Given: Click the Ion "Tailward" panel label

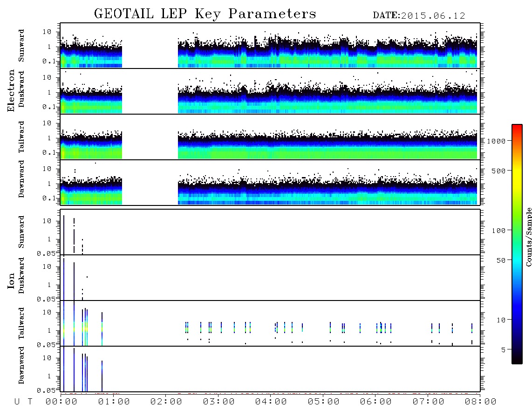Looking at the screenshot, I should coord(21,323).
